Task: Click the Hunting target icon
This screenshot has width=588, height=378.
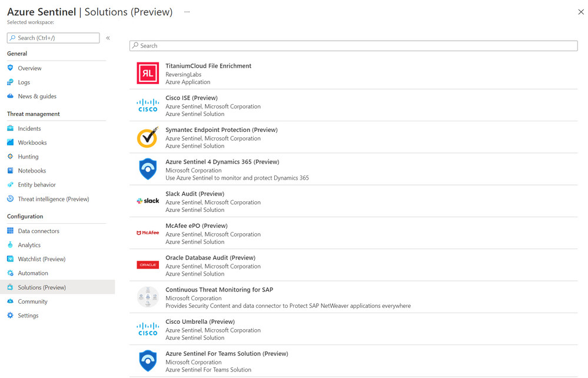Action: pos(10,157)
